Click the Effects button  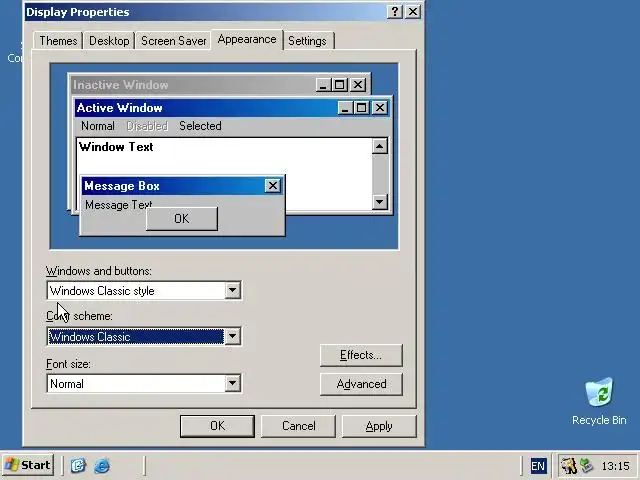point(361,355)
